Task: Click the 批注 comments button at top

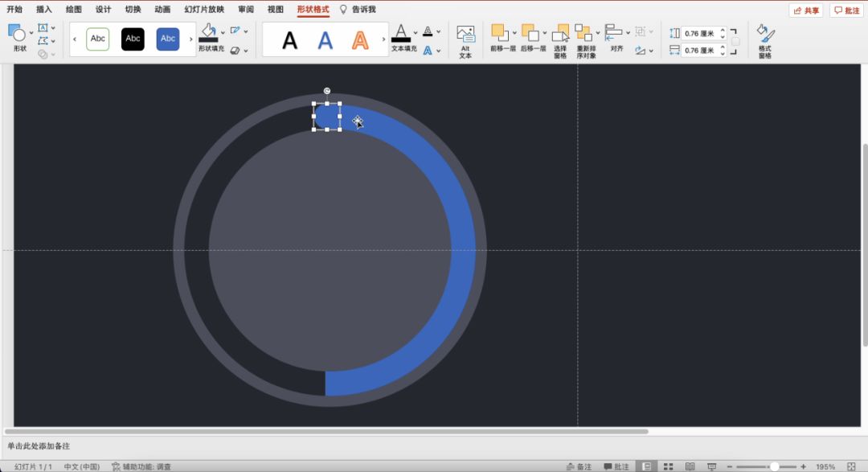Action: click(846, 10)
